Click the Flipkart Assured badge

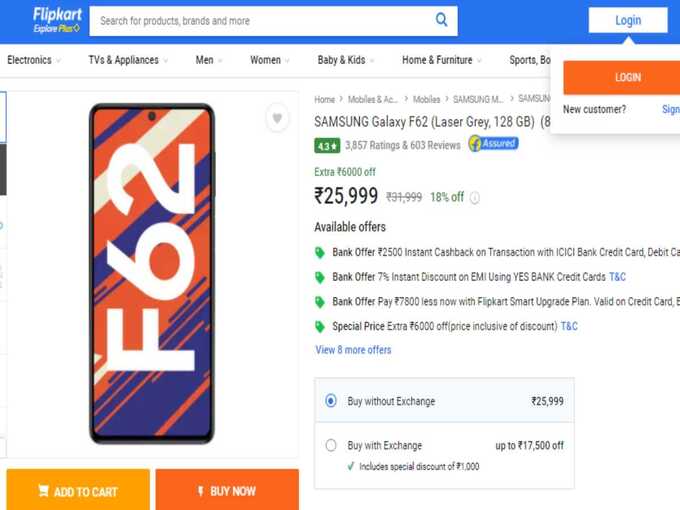494,144
